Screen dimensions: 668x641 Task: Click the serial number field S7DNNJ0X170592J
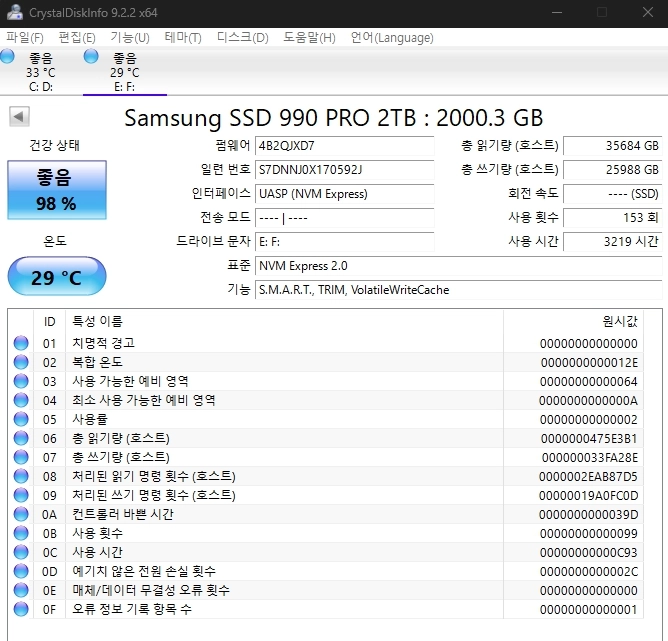coord(344,170)
